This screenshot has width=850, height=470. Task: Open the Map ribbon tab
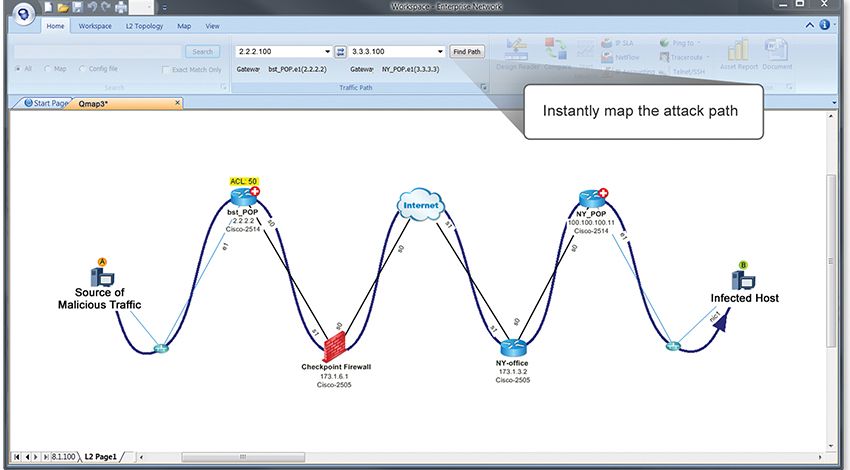(184, 26)
